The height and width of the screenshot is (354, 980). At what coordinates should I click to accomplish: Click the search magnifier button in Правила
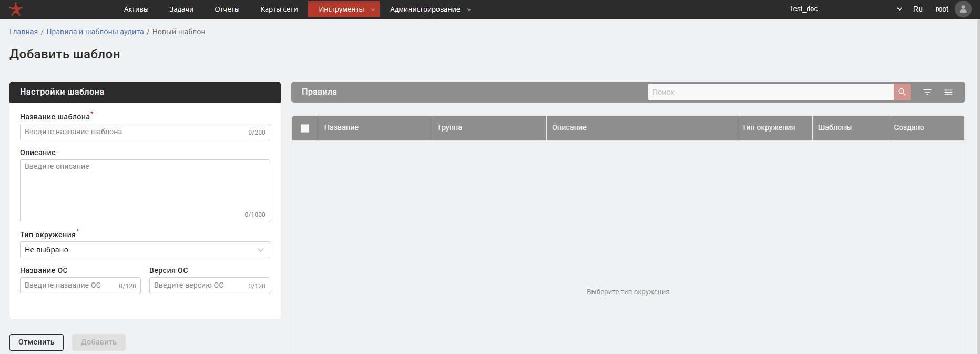[902, 92]
